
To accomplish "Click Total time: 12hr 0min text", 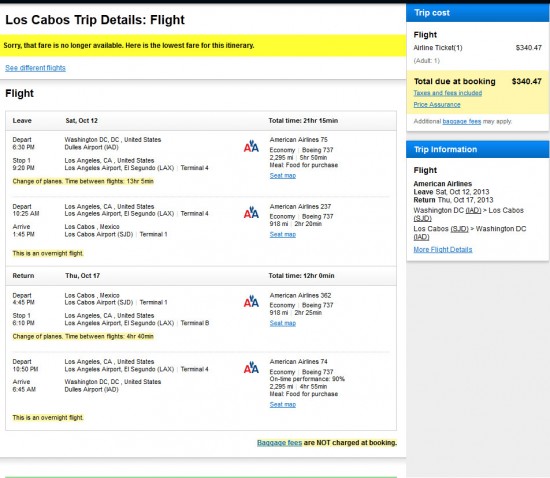I will click(301, 276).
